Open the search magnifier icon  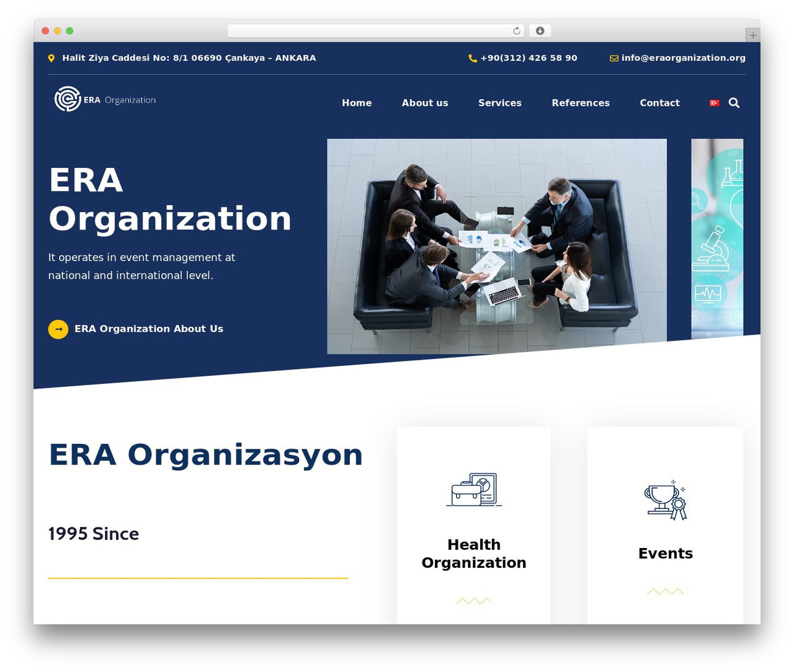point(734,103)
